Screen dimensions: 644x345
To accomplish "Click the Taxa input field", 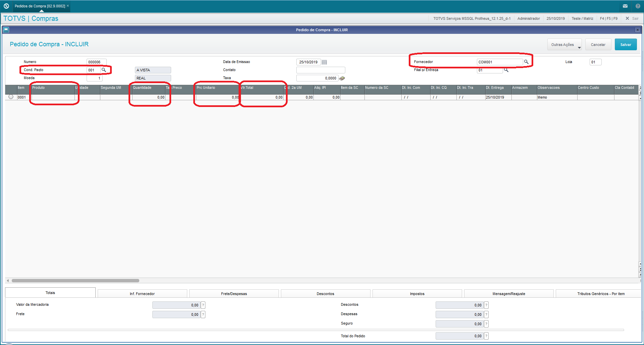I will click(x=317, y=78).
